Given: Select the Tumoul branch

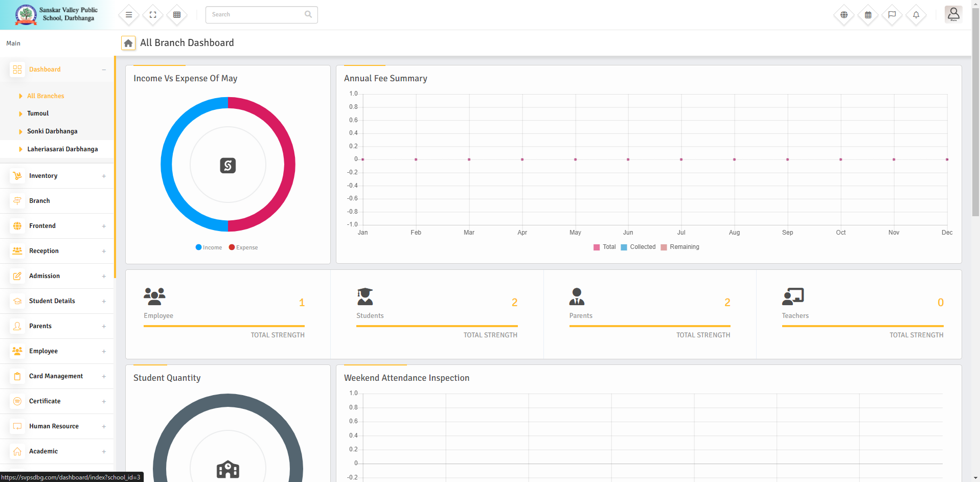Looking at the screenshot, I should (x=38, y=113).
